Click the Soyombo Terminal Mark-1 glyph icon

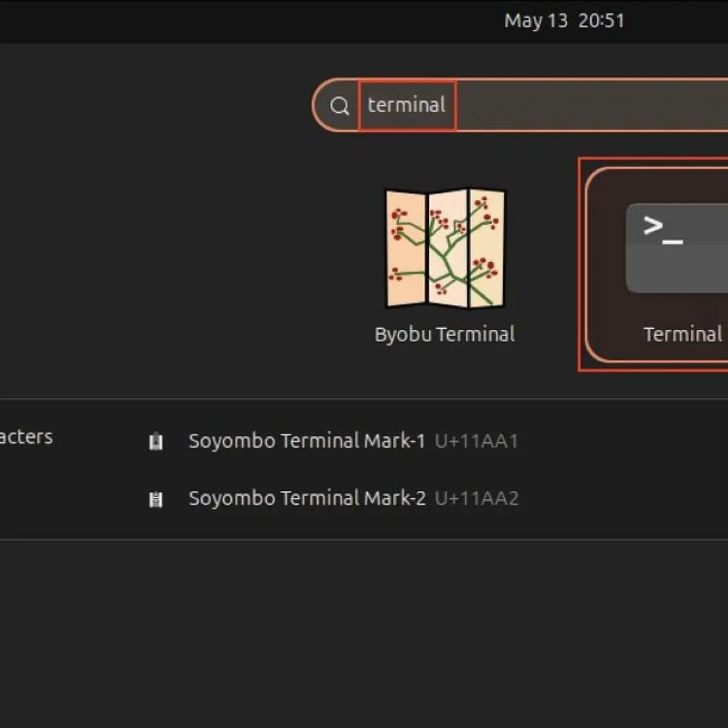pyautogui.click(x=156, y=441)
